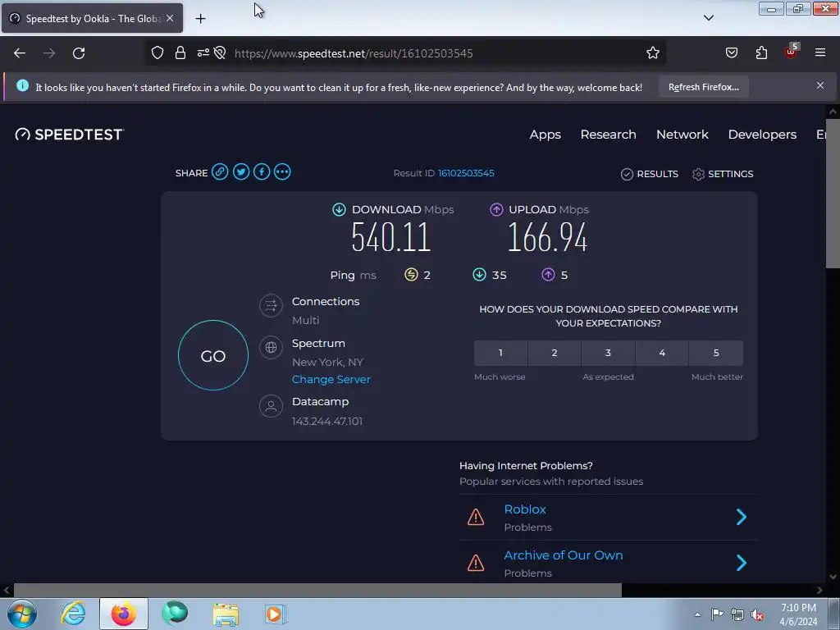
Task: View site security padlock info
Action: pyautogui.click(x=180, y=53)
